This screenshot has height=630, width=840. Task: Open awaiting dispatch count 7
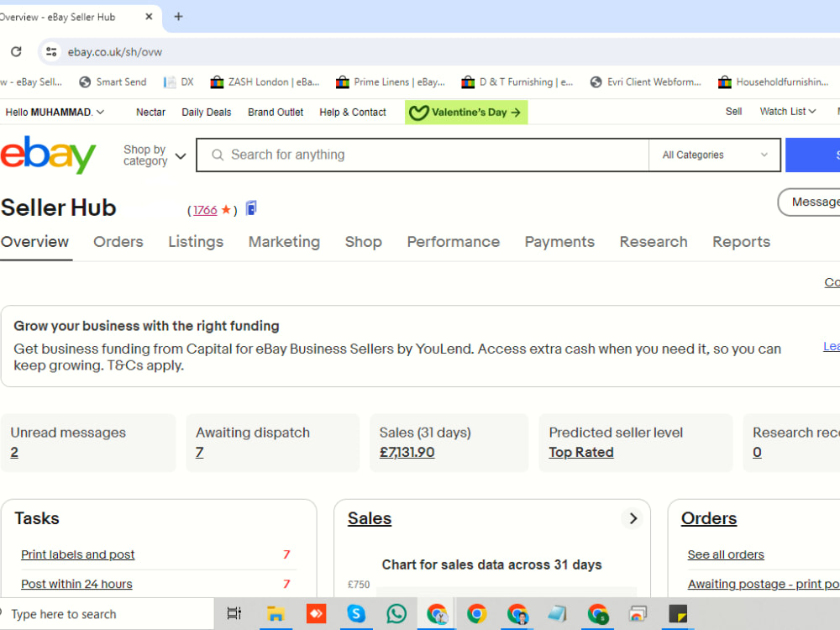point(199,452)
